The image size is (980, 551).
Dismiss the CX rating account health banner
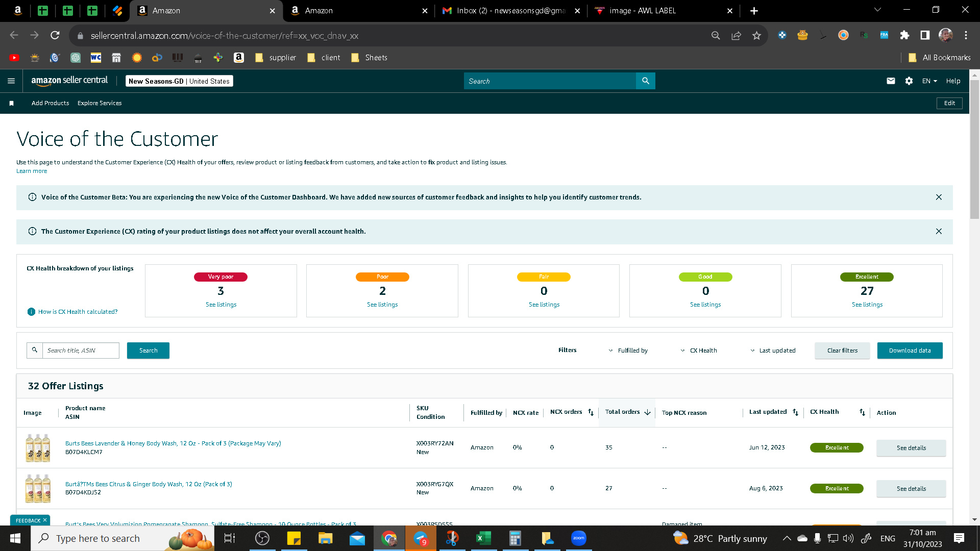pyautogui.click(x=939, y=232)
